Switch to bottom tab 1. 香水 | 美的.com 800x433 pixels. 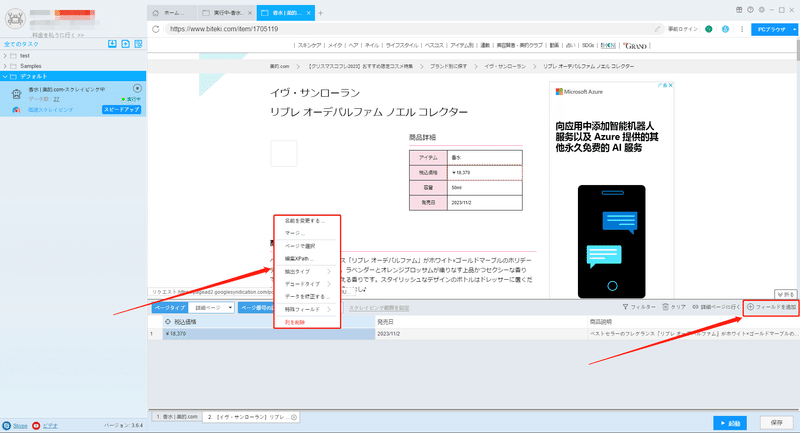coord(177,417)
